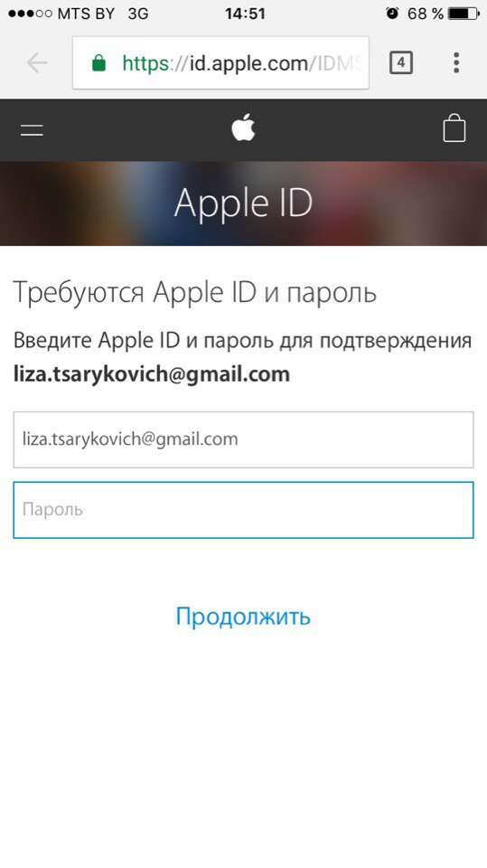Tap the 14:51 clock in status bar
487x868 pixels.
point(245,14)
